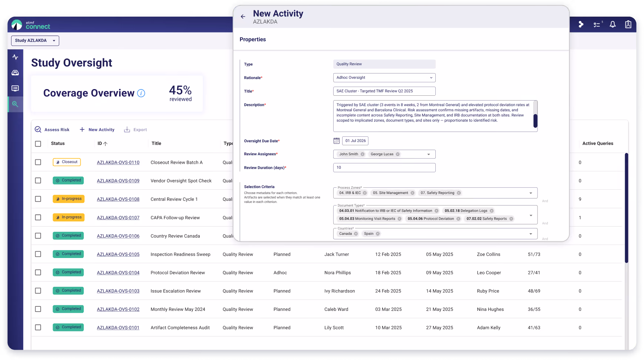The height and width of the screenshot is (360, 644).
Task: Open the Study AZLAKDA dropdown
Action: tap(35, 41)
